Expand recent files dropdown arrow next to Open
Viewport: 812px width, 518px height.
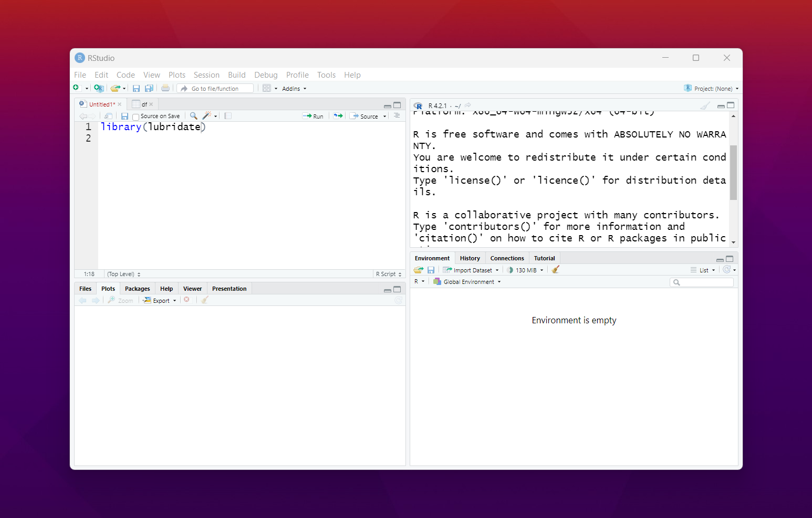tap(124, 89)
